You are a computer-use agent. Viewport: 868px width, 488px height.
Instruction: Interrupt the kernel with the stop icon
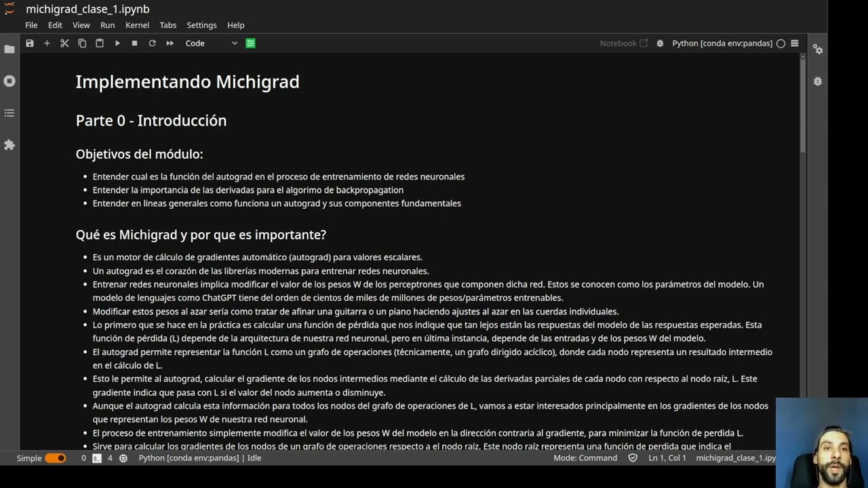[134, 43]
